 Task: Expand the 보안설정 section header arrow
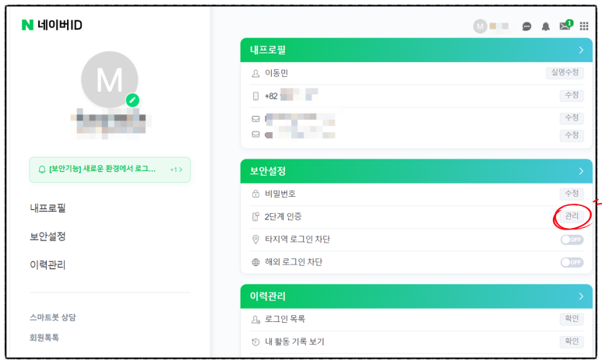pos(581,171)
